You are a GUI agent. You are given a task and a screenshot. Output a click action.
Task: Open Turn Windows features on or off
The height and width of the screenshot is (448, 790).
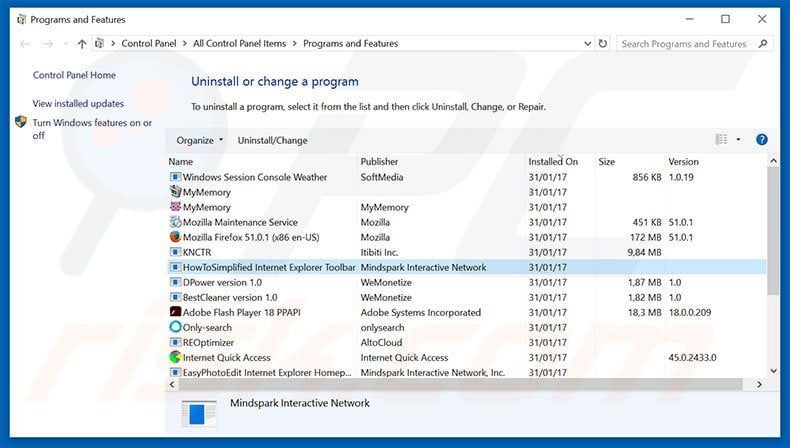[92, 129]
